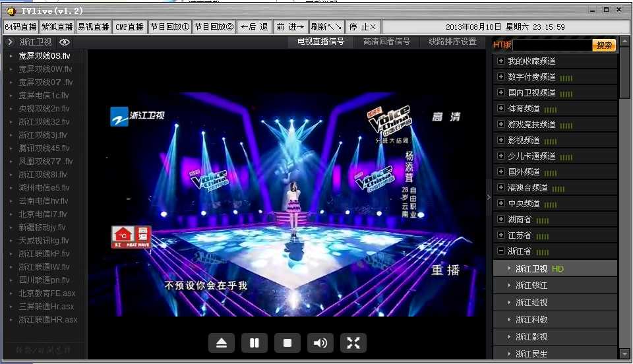Click the 停止× stop button
Viewport: 633px width, 364px height.
pos(363,27)
